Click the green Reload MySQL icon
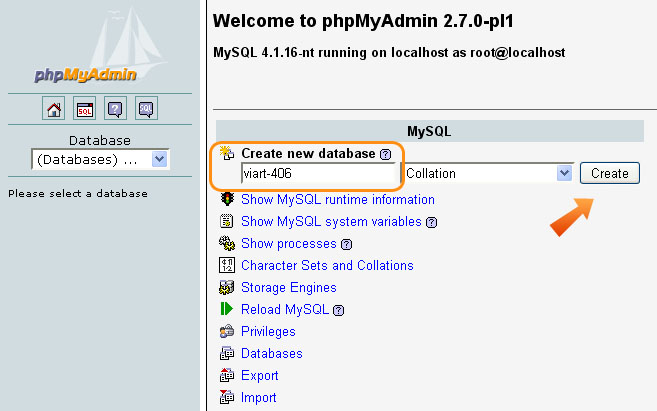The image size is (657, 411). 226,309
